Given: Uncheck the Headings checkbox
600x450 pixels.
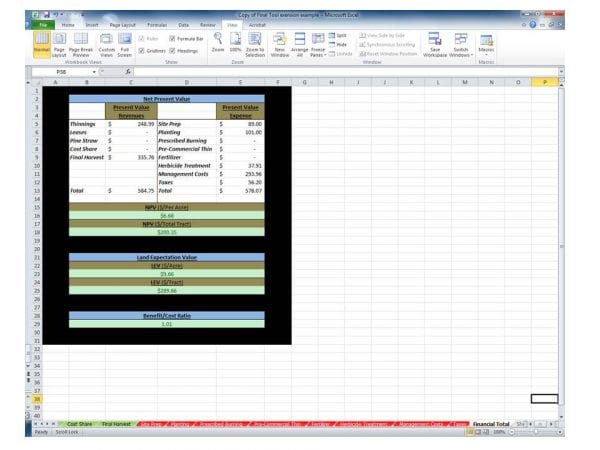Looking at the screenshot, I should pos(172,49).
